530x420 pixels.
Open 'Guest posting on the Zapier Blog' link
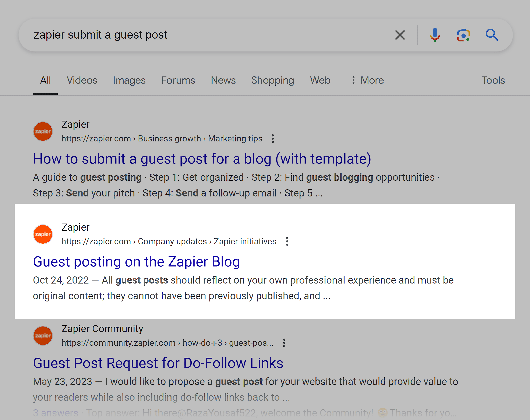click(x=136, y=261)
